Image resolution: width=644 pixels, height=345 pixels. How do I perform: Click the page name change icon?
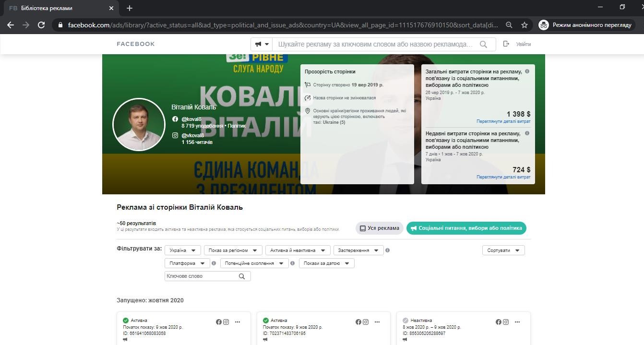(308, 98)
